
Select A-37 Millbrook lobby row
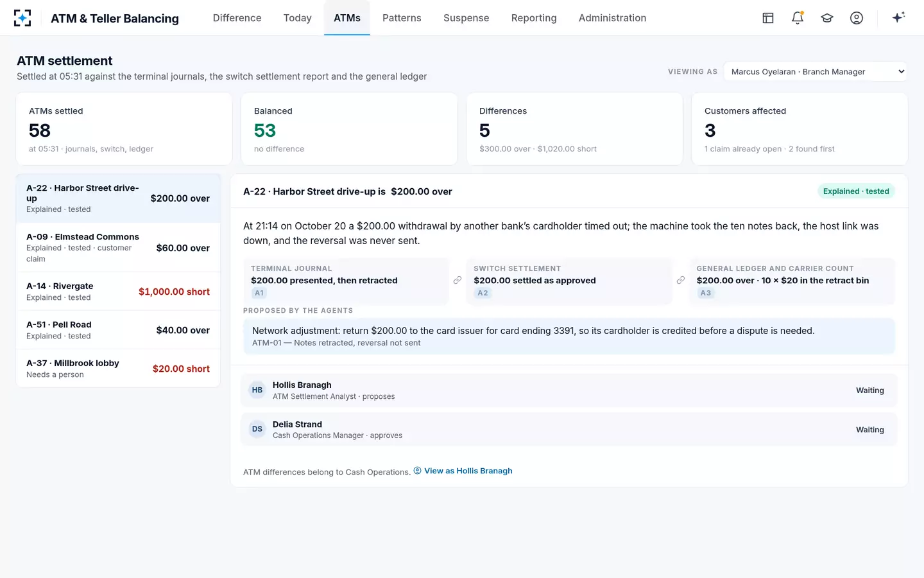(118, 369)
